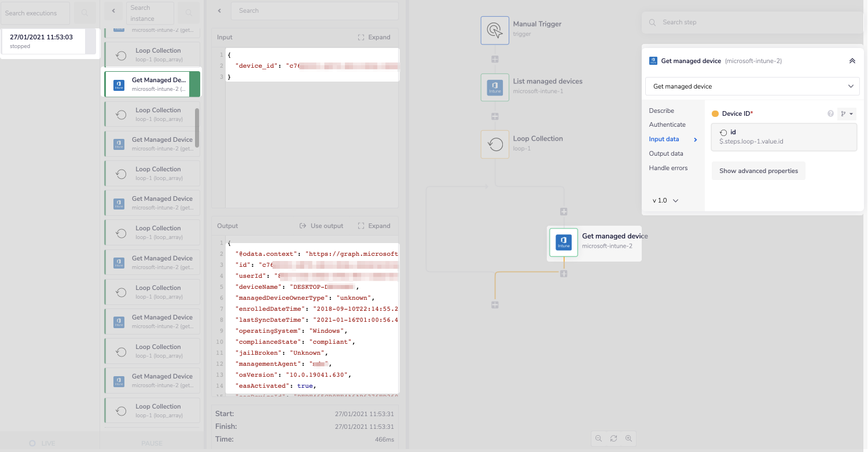Select the Output data section
This screenshot has width=868, height=452.
pyautogui.click(x=667, y=153)
